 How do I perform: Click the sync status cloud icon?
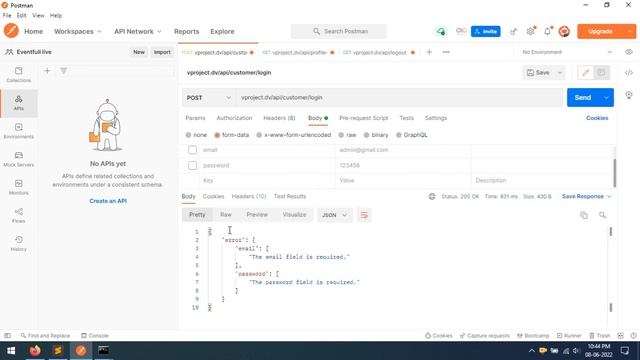point(441,31)
